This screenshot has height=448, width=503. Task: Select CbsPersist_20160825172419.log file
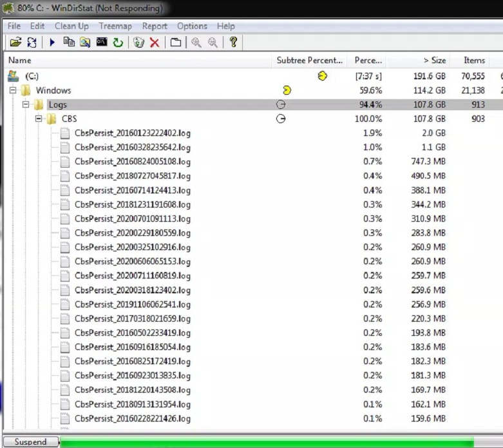133,361
